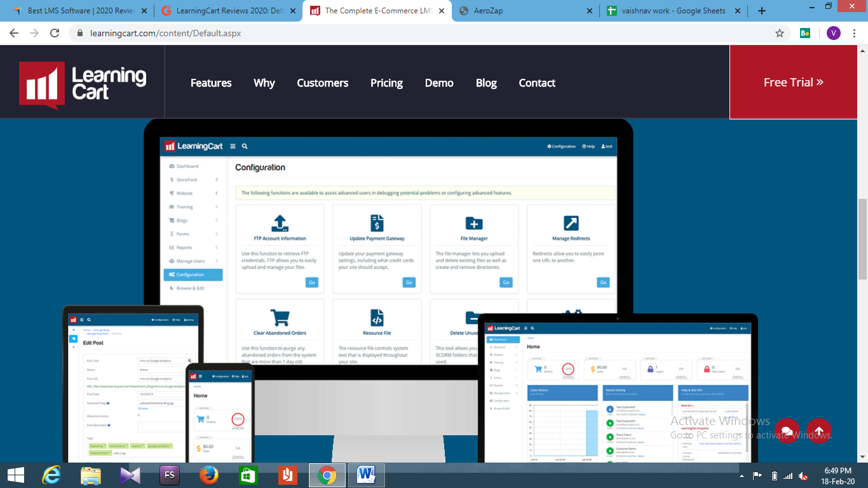868x488 pixels.
Task: Click the FTP Account Information upload icon
Action: pyautogui.click(x=280, y=224)
